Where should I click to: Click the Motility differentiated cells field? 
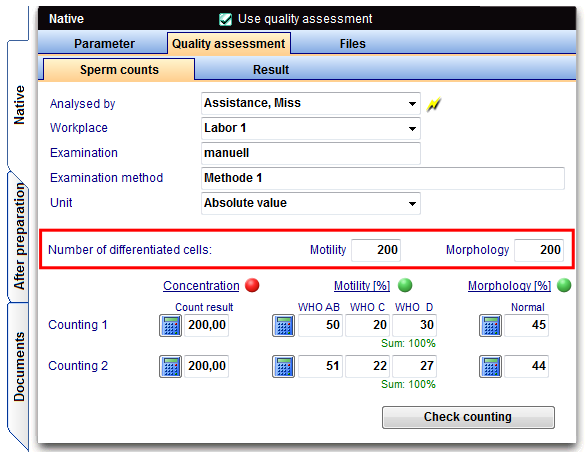pos(376,250)
